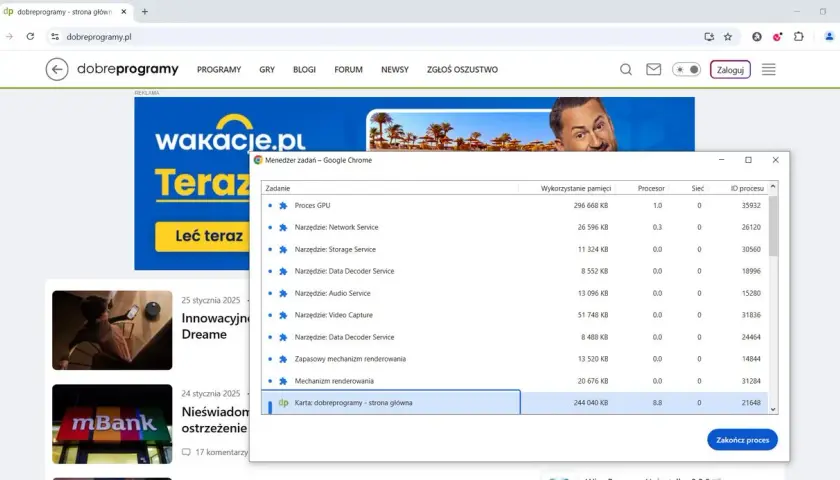Click the task manager scroll down arrow
The image size is (840, 480).
[x=772, y=409]
